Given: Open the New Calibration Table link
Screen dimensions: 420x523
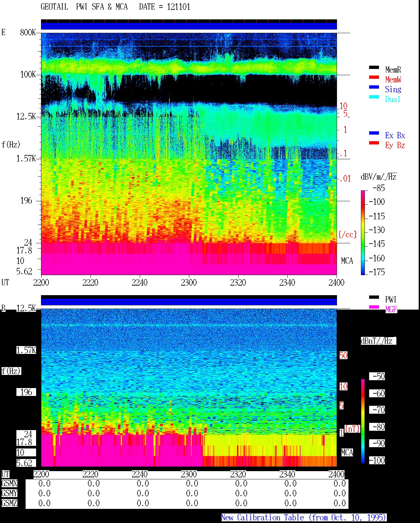Looking at the screenshot, I should point(304,518).
